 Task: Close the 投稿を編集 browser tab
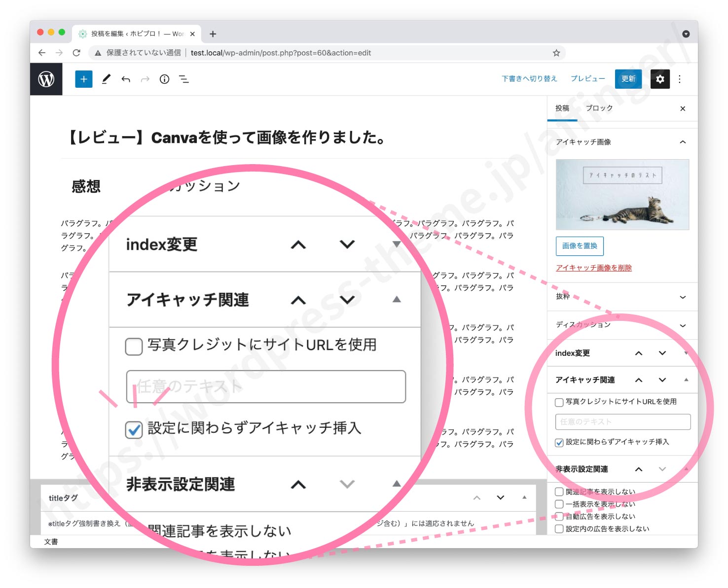(x=192, y=34)
